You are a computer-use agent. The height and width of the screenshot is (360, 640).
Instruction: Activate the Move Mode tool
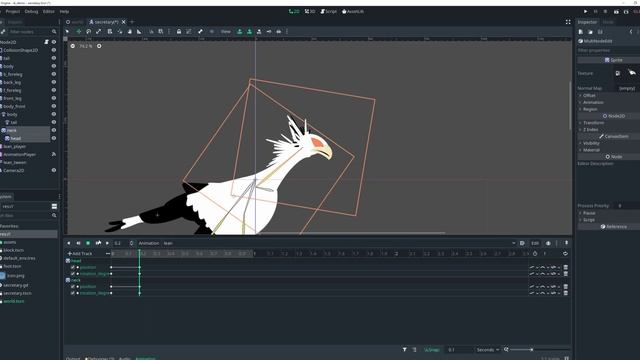coord(78,31)
